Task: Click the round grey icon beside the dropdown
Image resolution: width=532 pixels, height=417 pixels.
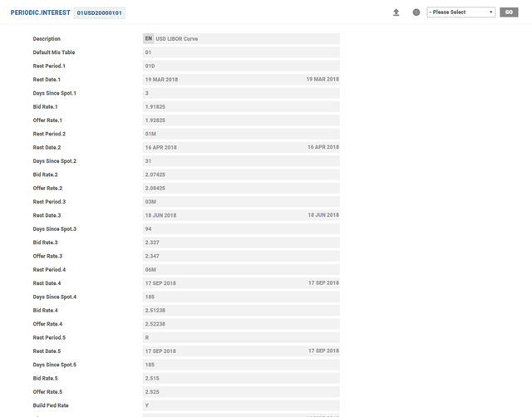Action: [x=416, y=12]
